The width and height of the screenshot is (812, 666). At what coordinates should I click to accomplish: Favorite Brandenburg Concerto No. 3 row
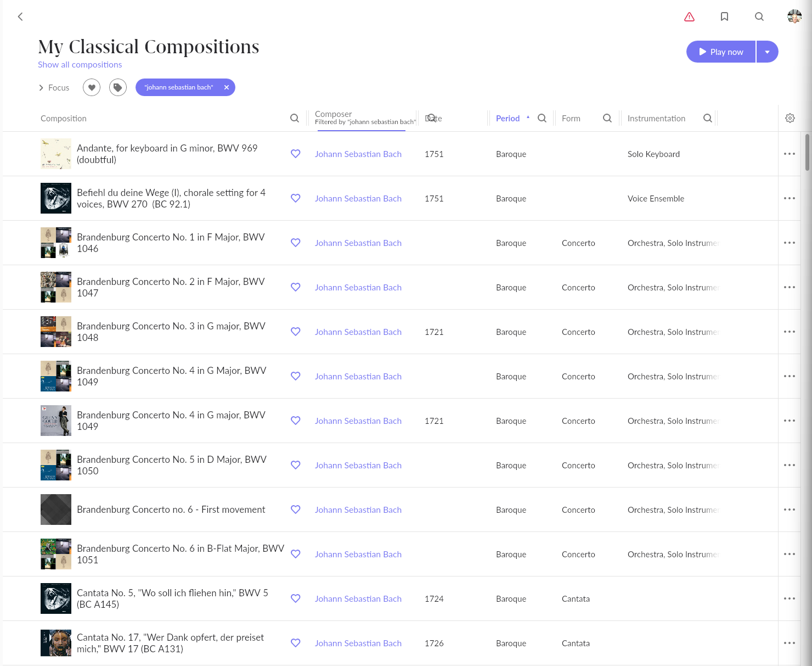295,332
